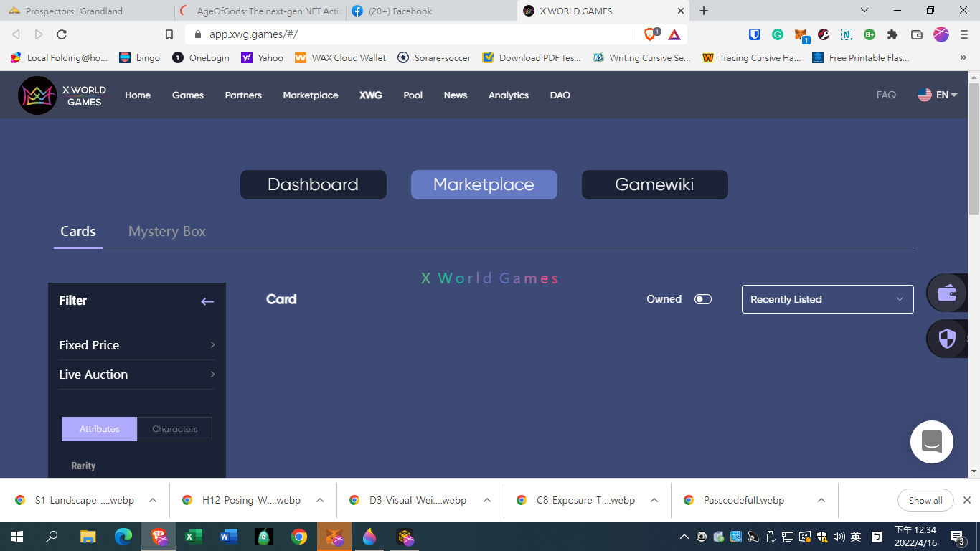Open the teal N extension icon
Image resolution: width=980 pixels, height=551 pixels.
pos(847,34)
